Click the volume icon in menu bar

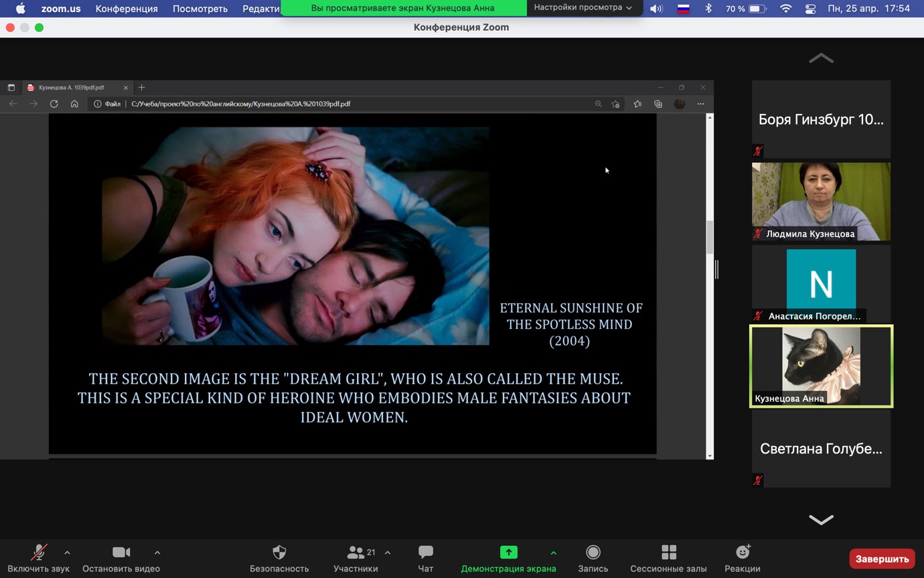click(x=656, y=9)
